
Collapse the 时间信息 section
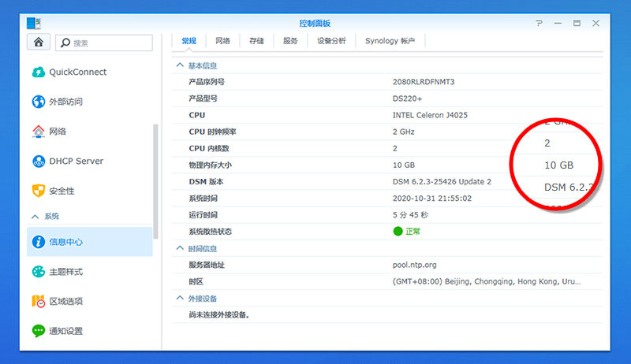tap(181, 248)
